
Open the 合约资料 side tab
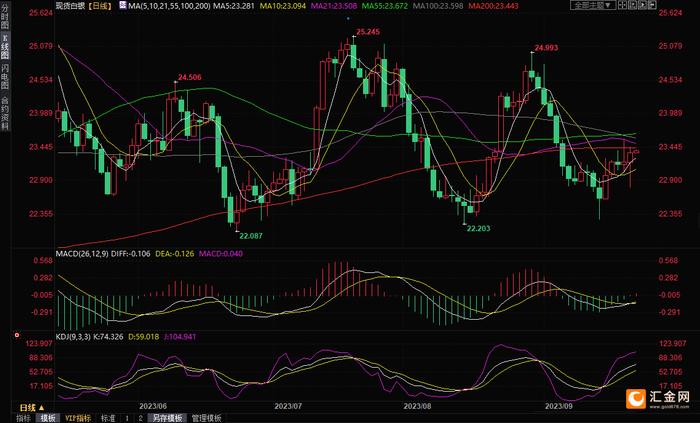pos(5,113)
